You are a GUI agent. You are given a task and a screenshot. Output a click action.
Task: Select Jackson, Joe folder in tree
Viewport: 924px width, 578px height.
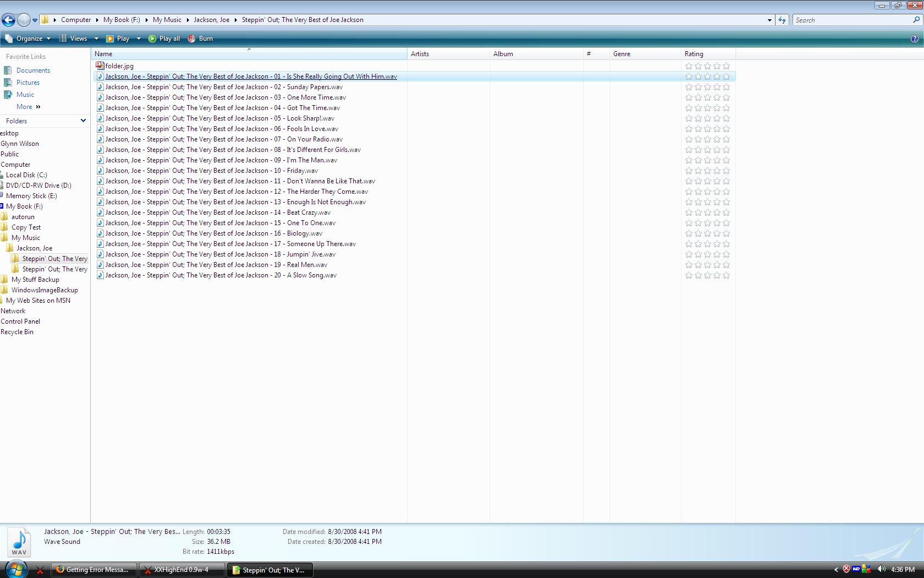[34, 248]
